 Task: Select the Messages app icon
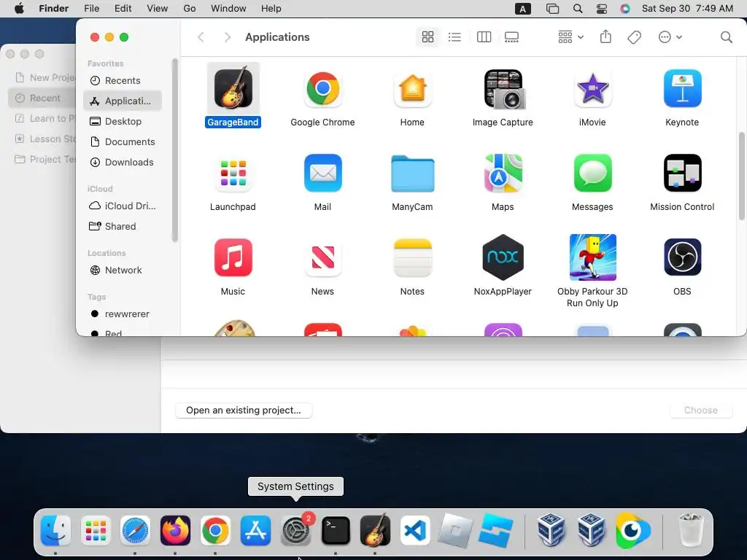[592, 174]
